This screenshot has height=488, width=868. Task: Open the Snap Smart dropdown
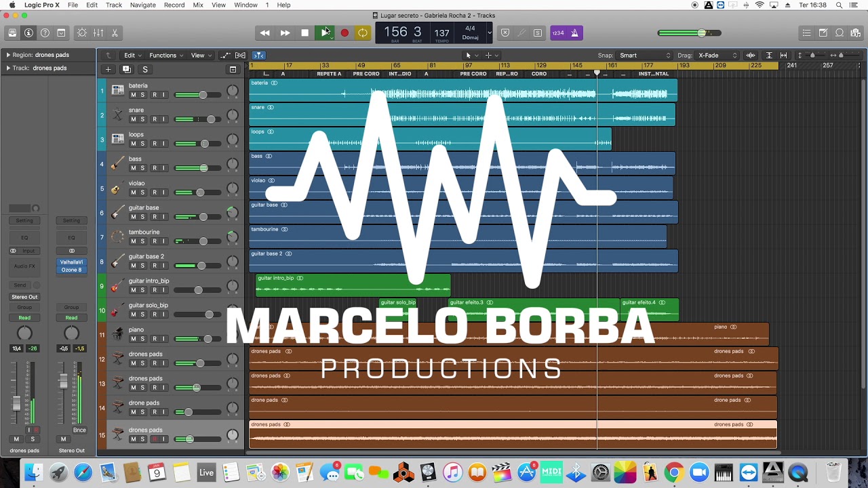[644, 55]
